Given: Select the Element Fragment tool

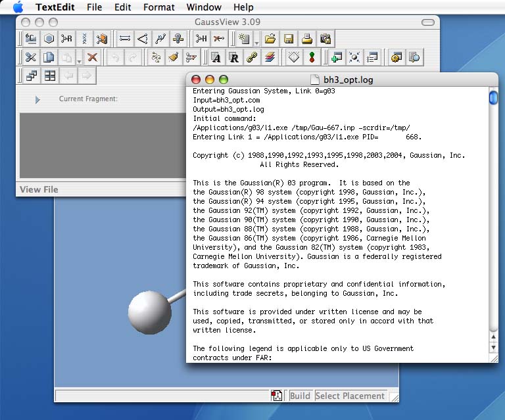Looking at the screenshot, I should pos(31,39).
